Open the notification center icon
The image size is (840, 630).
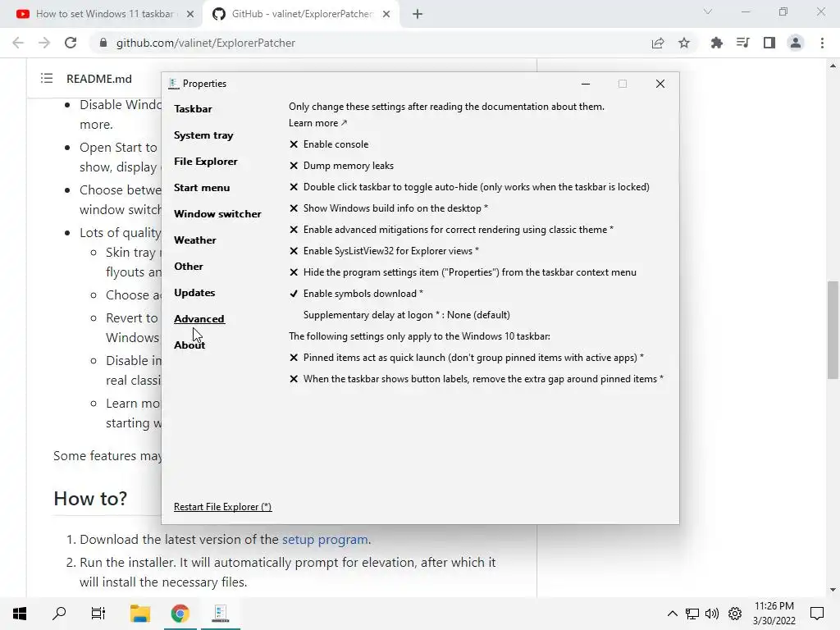coord(817,614)
